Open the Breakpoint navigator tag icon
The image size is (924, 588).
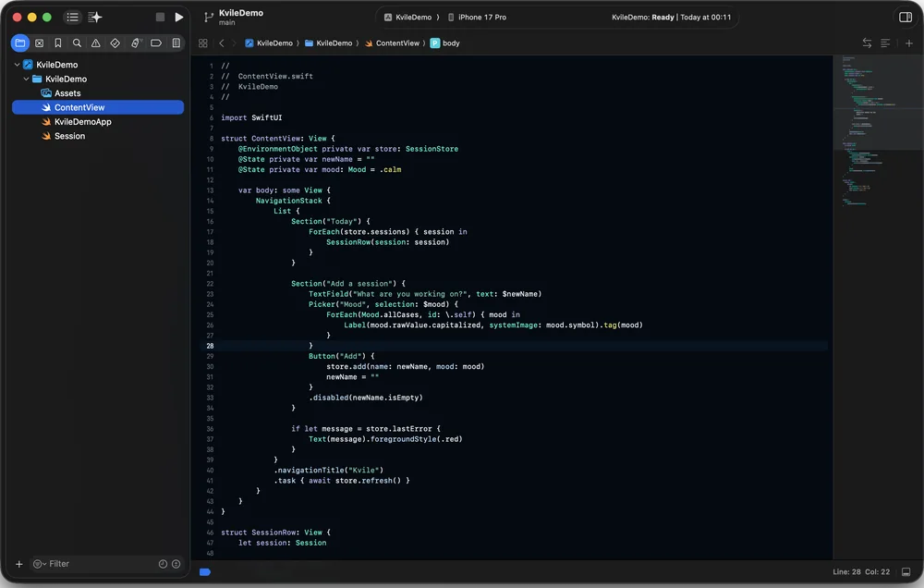click(x=156, y=43)
